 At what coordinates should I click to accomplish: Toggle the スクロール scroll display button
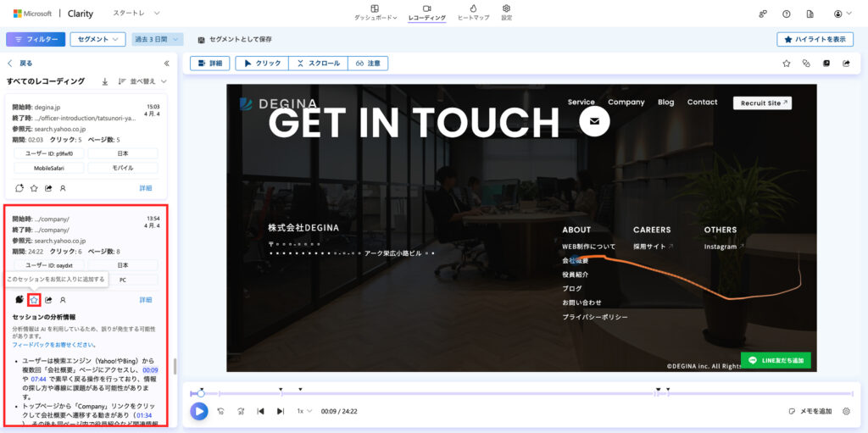point(317,64)
